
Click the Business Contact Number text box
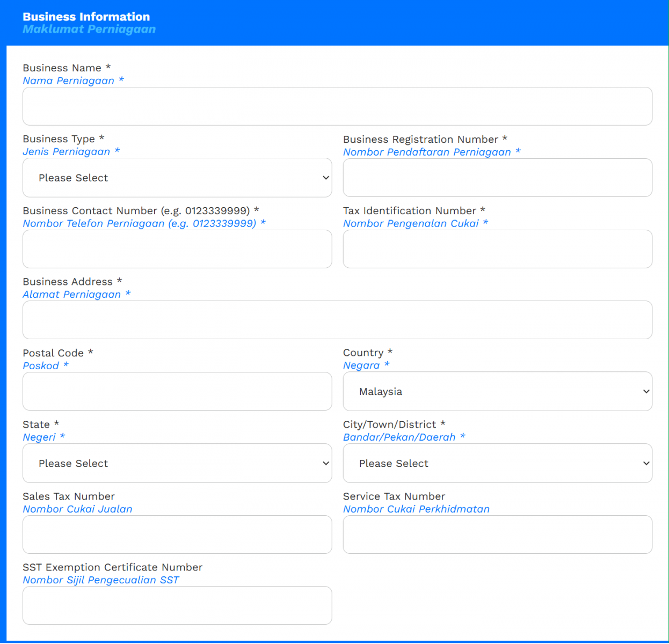click(177, 249)
